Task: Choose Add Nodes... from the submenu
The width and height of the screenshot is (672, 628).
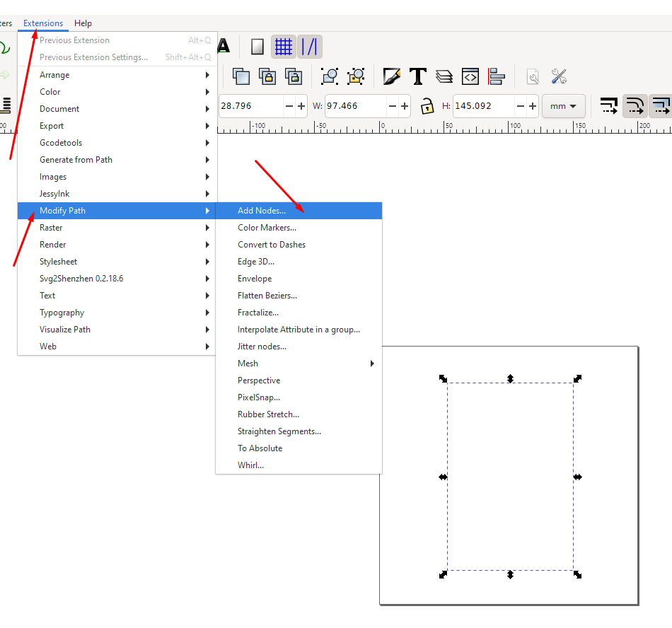Action: pyautogui.click(x=299, y=211)
